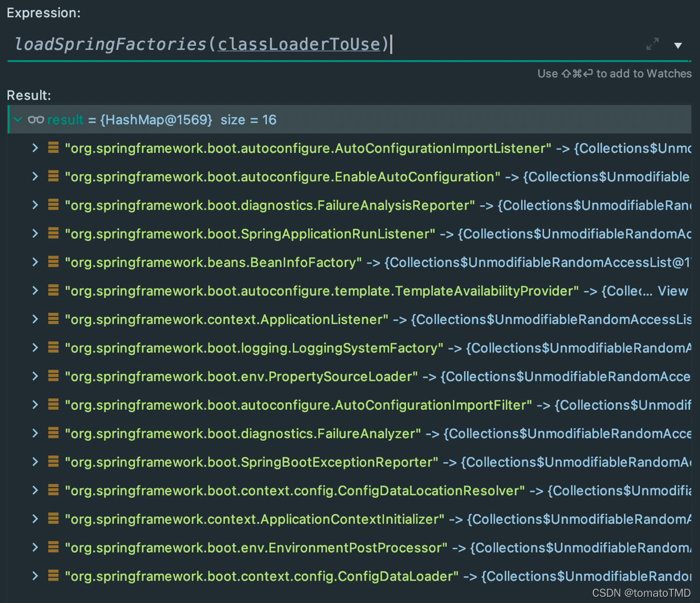Select the "org.springframework.boot.env.PropertySourceLoader" key text
The height and width of the screenshot is (603, 700).
pyautogui.click(x=242, y=377)
